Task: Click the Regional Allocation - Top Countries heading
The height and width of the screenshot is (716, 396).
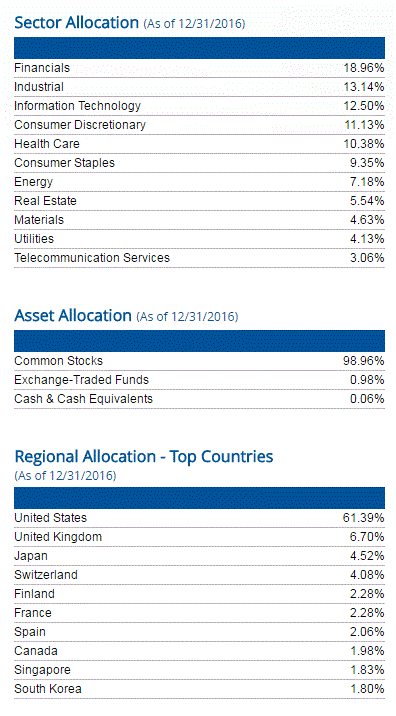Action: [x=144, y=457]
